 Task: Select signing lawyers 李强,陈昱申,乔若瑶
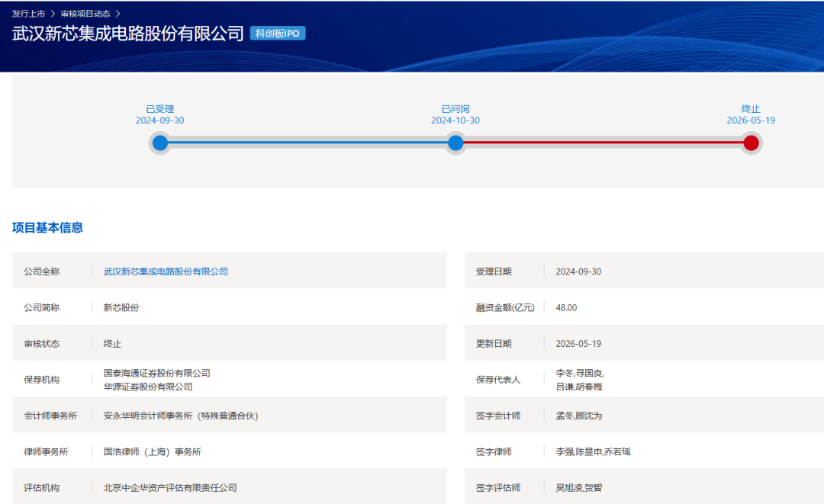[x=593, y=452]
